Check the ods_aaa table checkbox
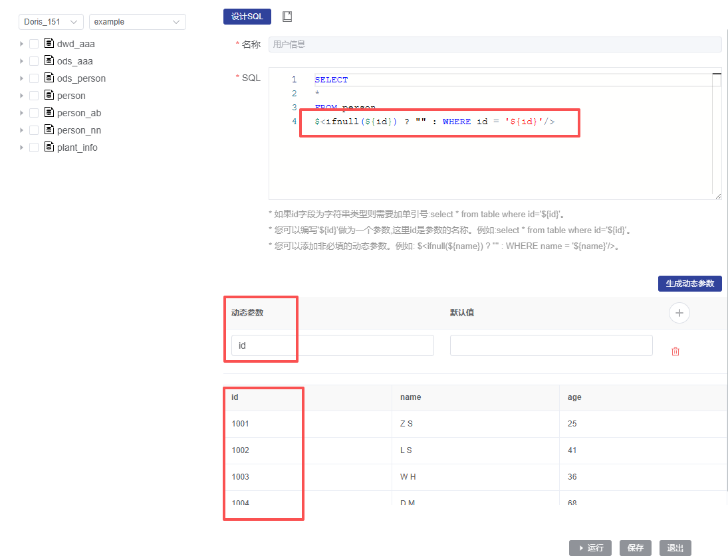Viewport: 728px width, 560px height. 34,61
